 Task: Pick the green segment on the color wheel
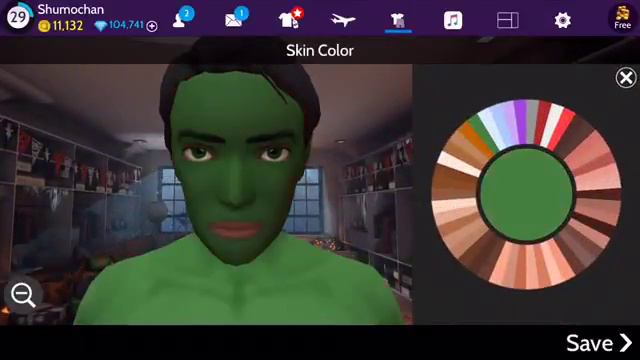tap(483, 133)
